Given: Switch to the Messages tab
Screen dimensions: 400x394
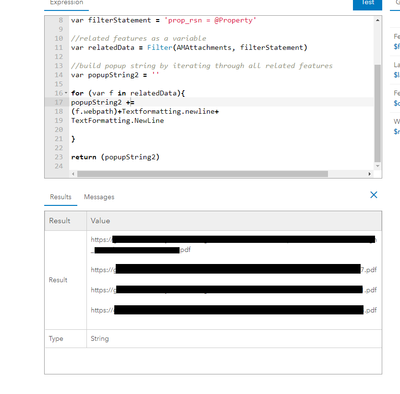Looking at the screenshot, I should tap(99, 197).
